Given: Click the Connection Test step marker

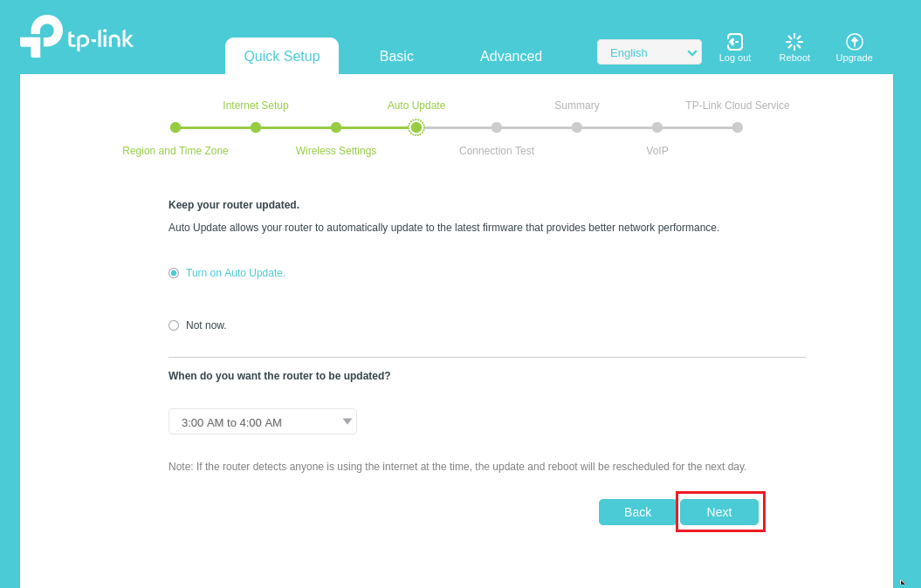Looking at the screenshot, I should click(497, 127).
